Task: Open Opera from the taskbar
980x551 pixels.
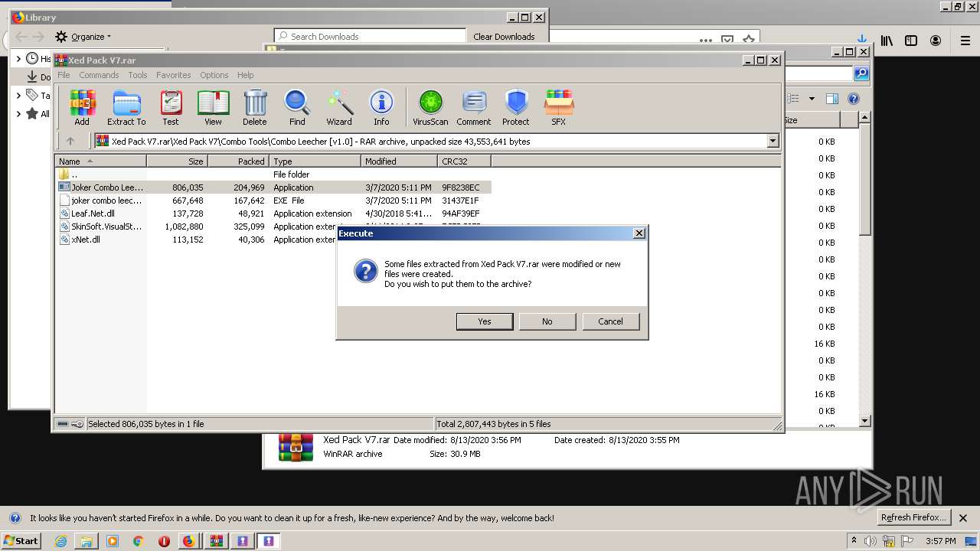Action: point(164,541)
